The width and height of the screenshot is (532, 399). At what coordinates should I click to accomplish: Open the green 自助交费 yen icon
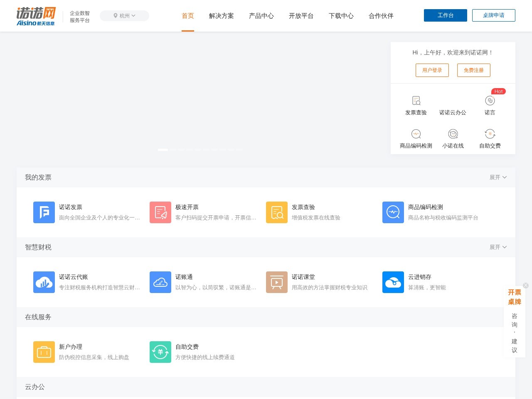point(160,352)
